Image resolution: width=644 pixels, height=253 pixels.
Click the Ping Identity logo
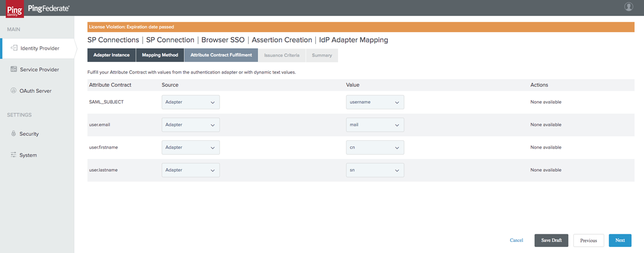click(14, 7)
